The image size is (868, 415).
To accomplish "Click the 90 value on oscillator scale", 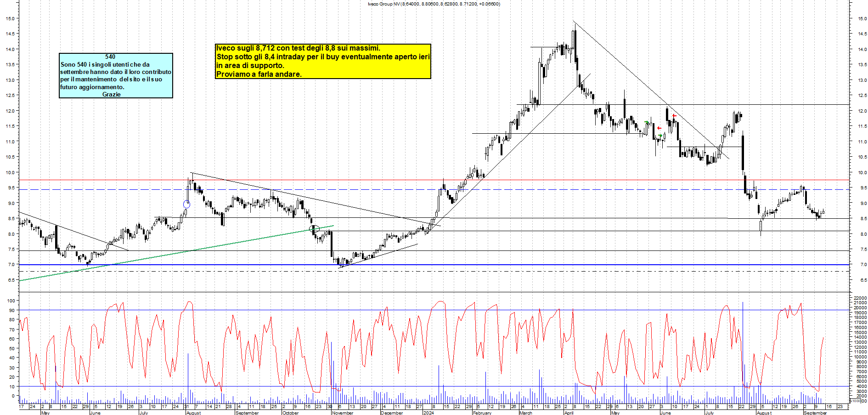I will (12, 310).
